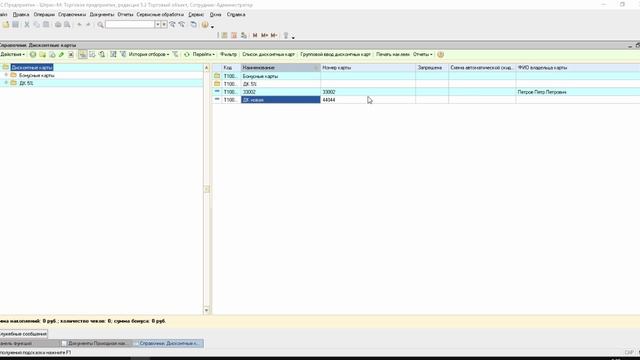Open the calculator icon
Image resolution: width=640 pixels, height=360 pixels.
point(224,36)
